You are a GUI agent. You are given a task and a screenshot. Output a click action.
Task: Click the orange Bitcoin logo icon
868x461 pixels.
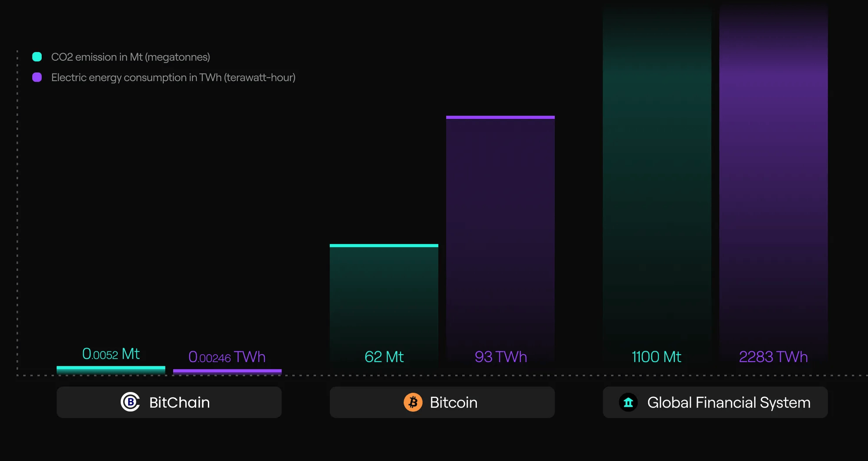(x=413, y=402)
